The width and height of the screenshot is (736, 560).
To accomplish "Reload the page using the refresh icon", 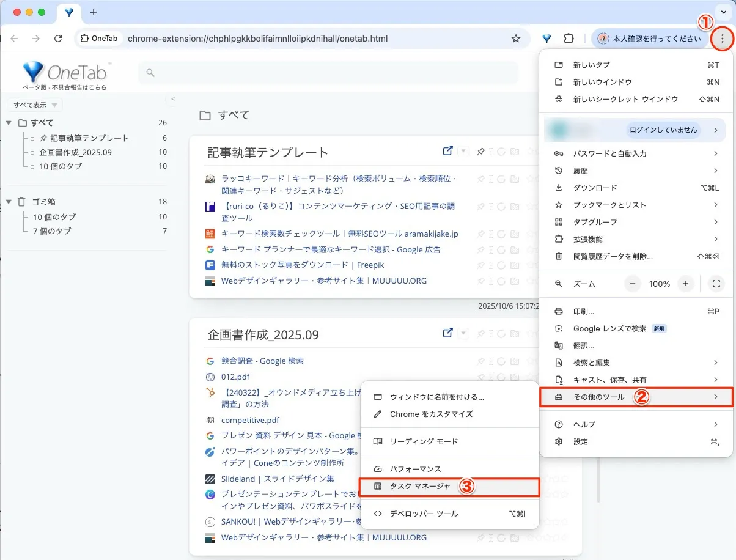I will 58,39.
